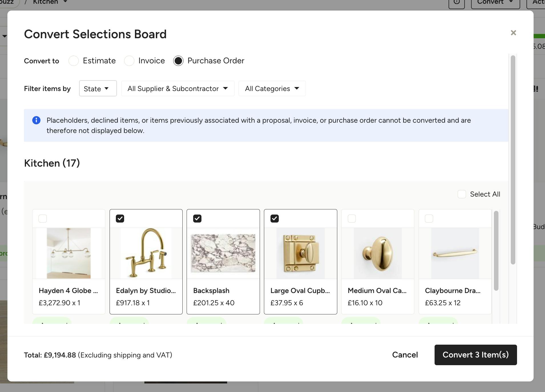Check the Hayden 4 Globe item checkbox
The width and height of the screenshot is (545, 392).
point(43,219)
